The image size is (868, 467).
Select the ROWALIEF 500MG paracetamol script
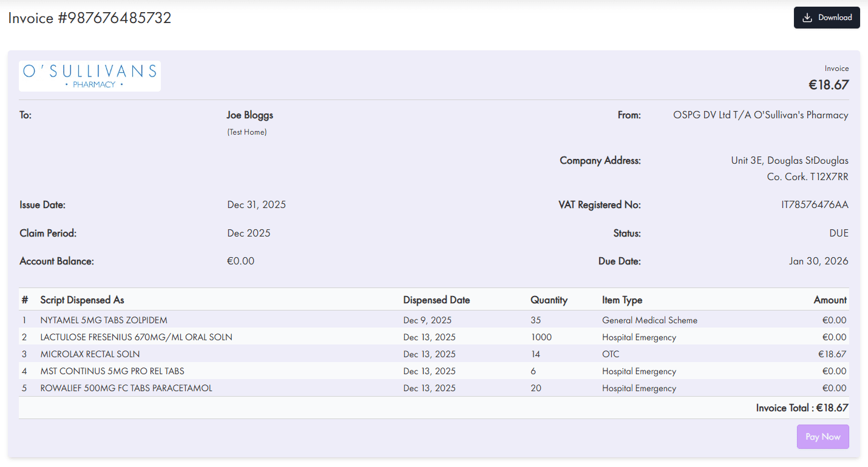126,388
